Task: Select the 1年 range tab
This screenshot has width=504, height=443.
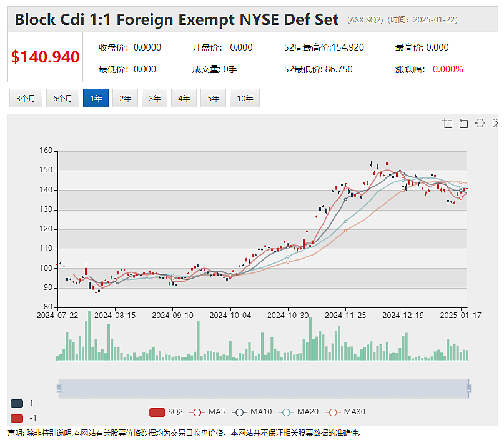Action: 96,98
